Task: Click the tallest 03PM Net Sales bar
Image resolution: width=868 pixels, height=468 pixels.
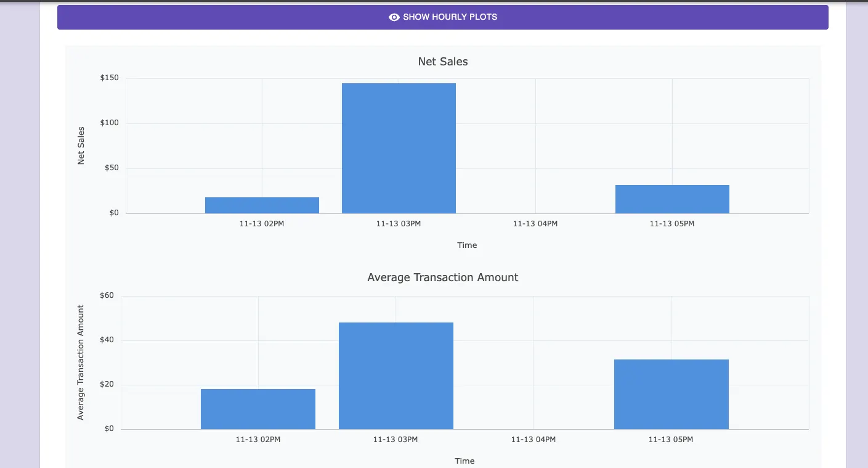Action: 399,148
